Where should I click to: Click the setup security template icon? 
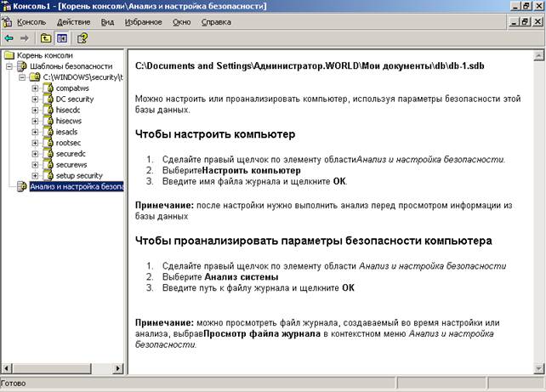tap(48, 175)
